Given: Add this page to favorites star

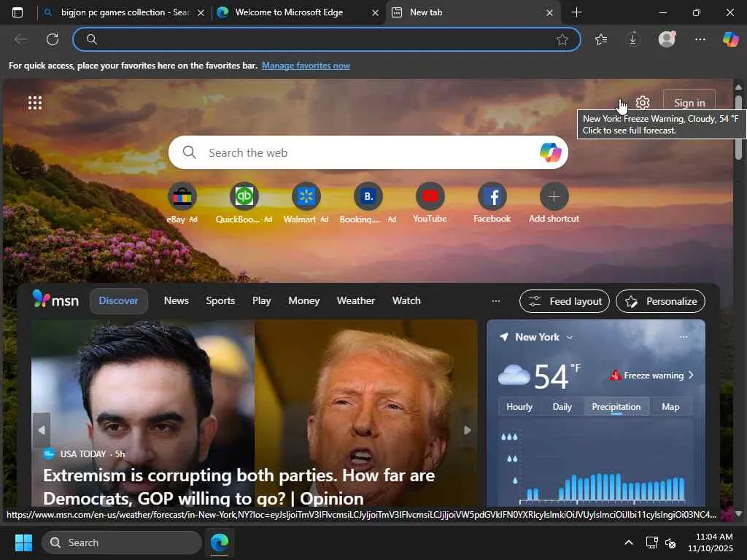Looking at the screenshot, I should pyautogui.click(x=562, y=39).
